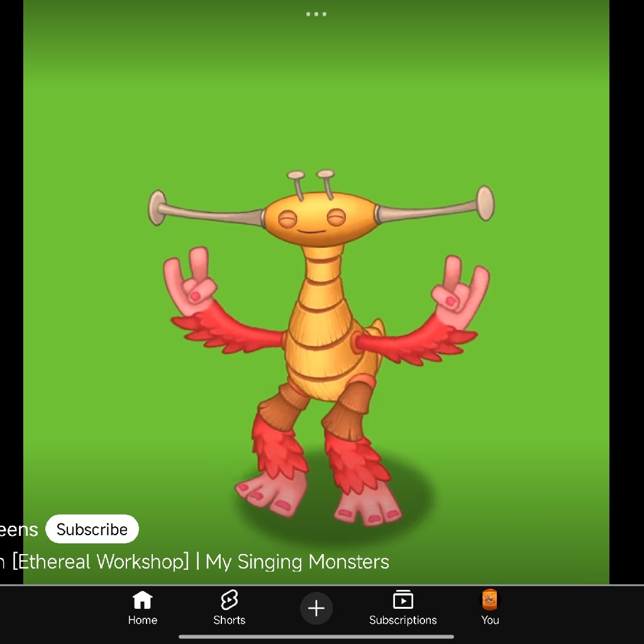Open the You profile avatar
This screenshot has width=644, height=644.
pos(490,599)
